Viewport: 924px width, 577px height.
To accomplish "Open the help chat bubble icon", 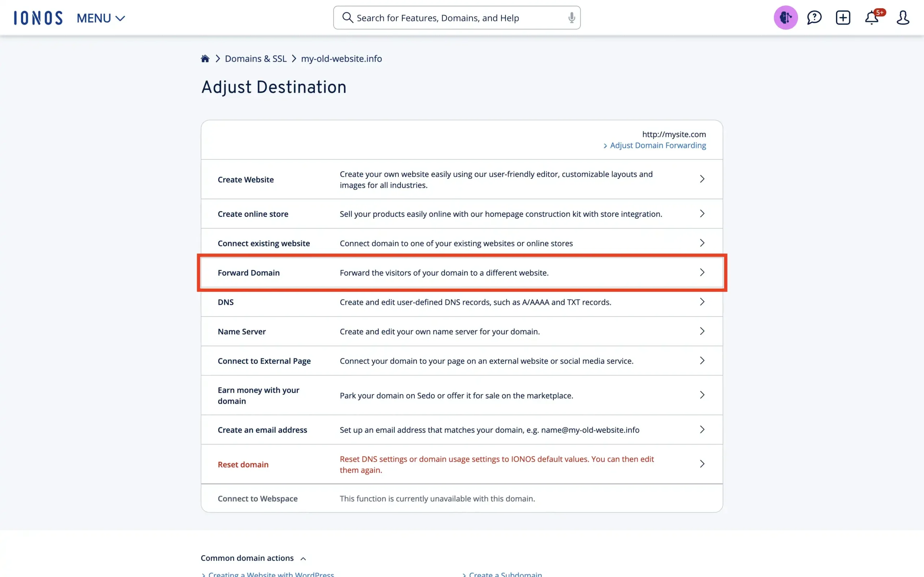I will coord(814,18).
